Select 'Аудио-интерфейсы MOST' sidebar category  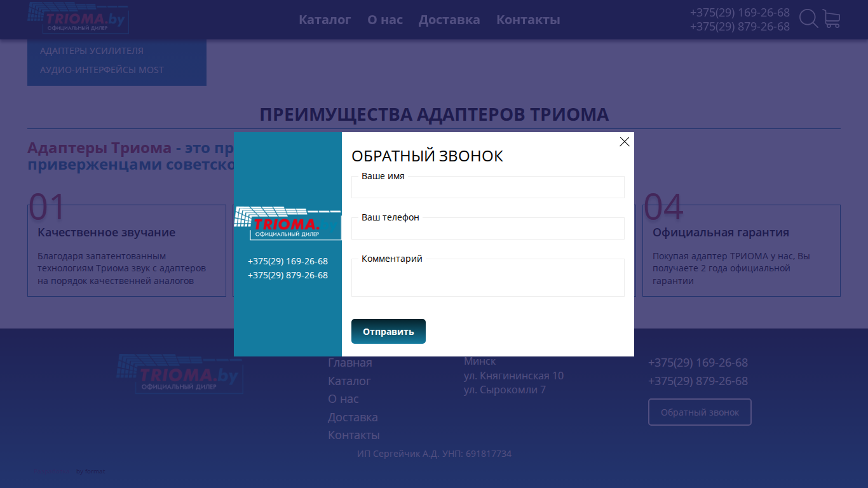point(102,70)
